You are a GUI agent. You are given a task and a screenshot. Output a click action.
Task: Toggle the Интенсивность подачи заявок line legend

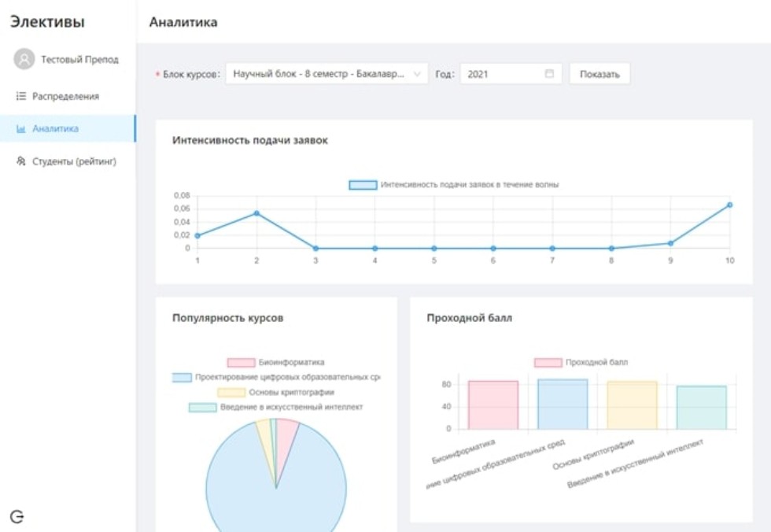pos(455,185)
